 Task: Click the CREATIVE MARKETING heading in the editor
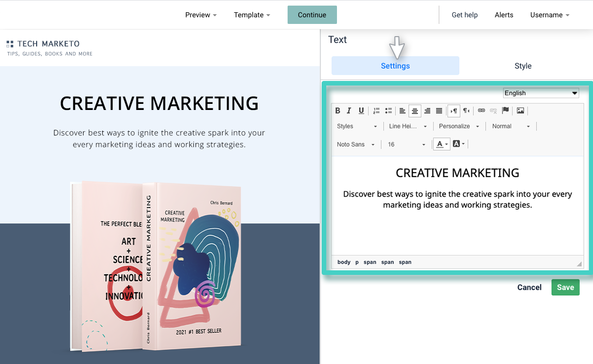click(x=457, y=173)
